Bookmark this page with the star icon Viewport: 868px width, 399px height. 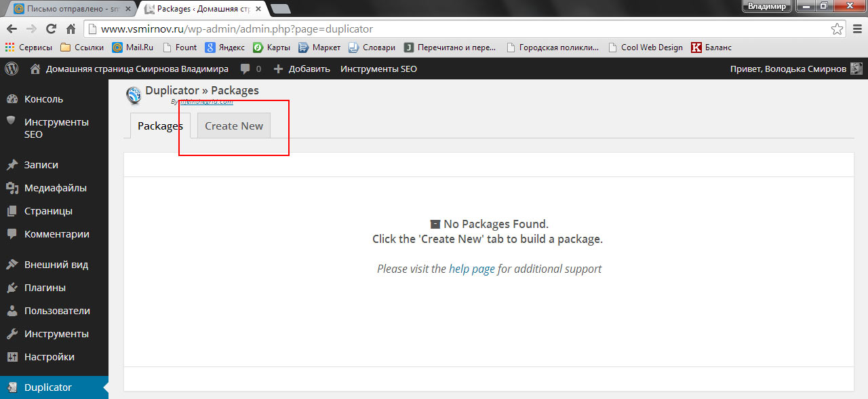[837, 29]
